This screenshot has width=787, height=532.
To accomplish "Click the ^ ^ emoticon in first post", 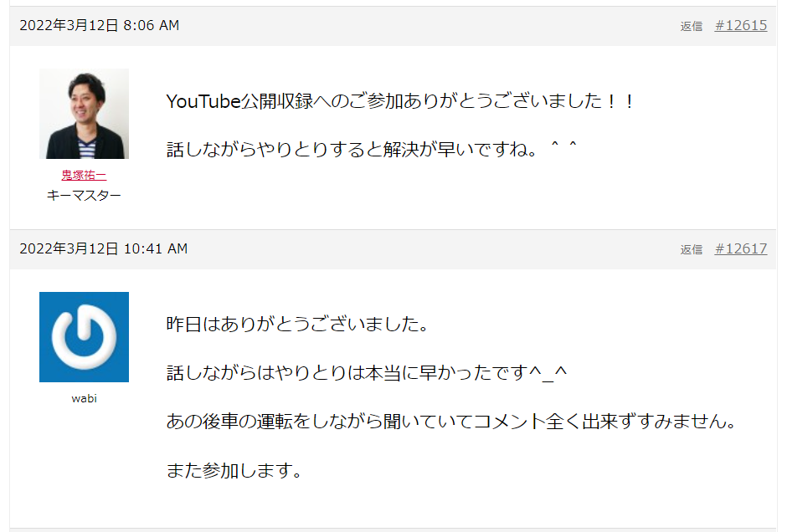I will pos(564,146).
